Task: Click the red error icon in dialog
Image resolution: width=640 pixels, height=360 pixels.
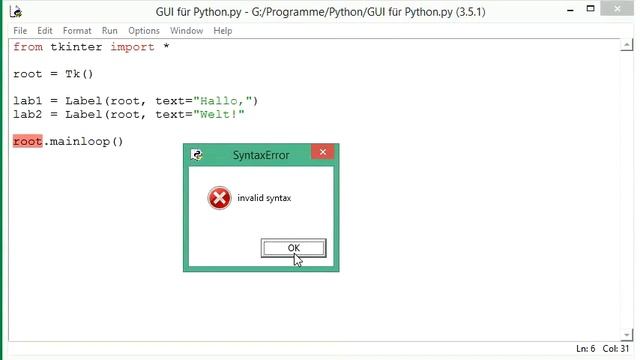Action: [219, 198]
